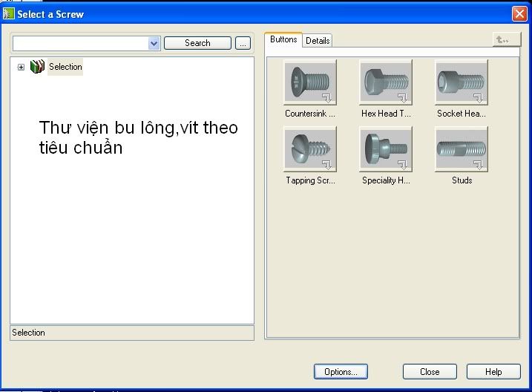Image resolution: width=532 pixels, height=392 pixels.
Task: Open the Options... dialog
Action: (x=341, y=372)
